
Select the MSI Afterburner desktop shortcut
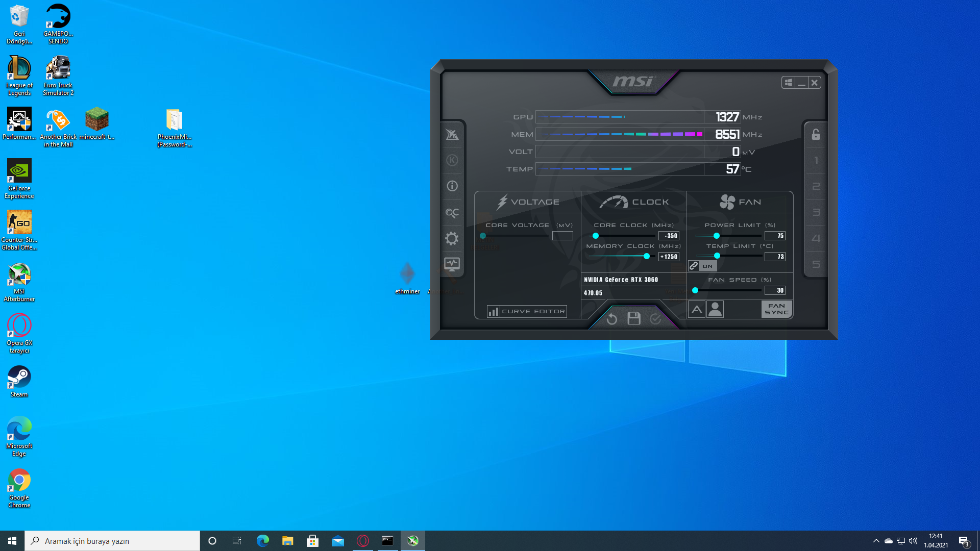pyautogui.click(x=19, y=282)
